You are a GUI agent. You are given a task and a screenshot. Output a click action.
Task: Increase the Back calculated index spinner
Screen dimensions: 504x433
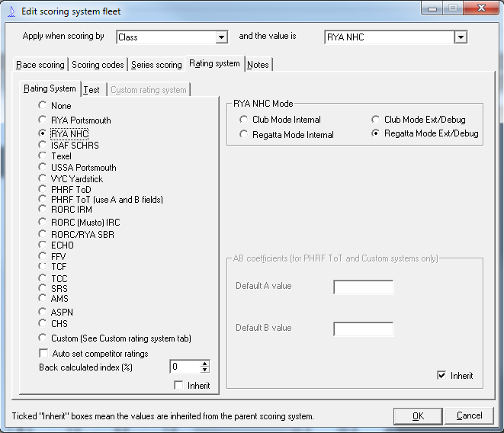(205, 364)
